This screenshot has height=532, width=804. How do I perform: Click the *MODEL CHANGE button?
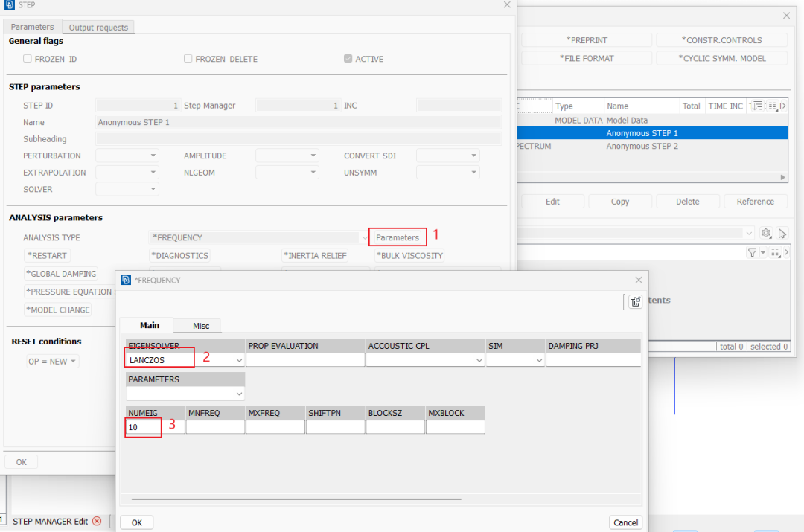[58, 310]
